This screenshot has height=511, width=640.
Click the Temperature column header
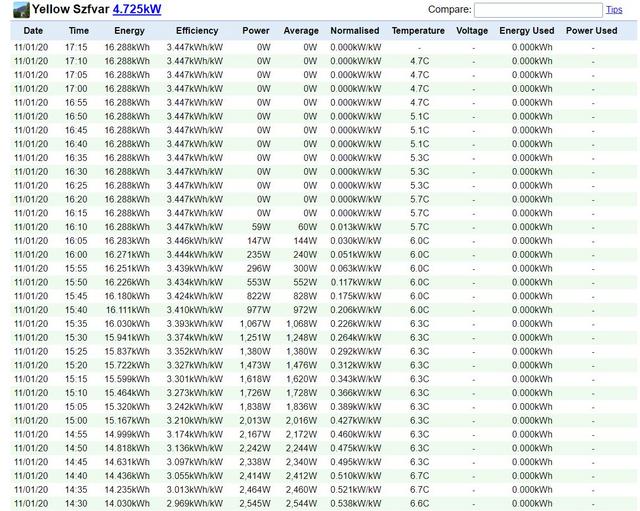pyautogui.click(x=418, y=31)
